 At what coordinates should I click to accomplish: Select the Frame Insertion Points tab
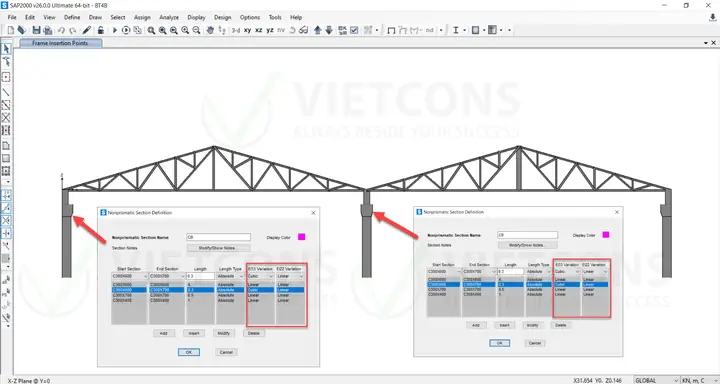click(60, 43)
